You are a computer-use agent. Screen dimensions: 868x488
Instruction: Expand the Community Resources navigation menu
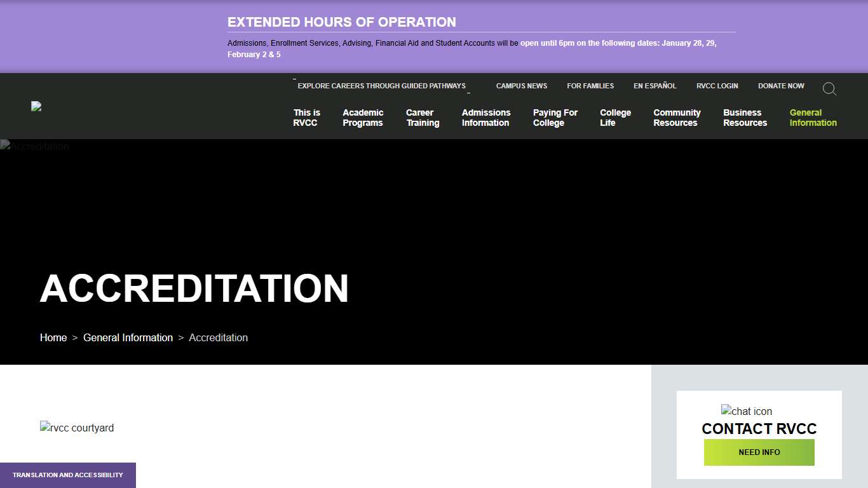click(676, 118)
